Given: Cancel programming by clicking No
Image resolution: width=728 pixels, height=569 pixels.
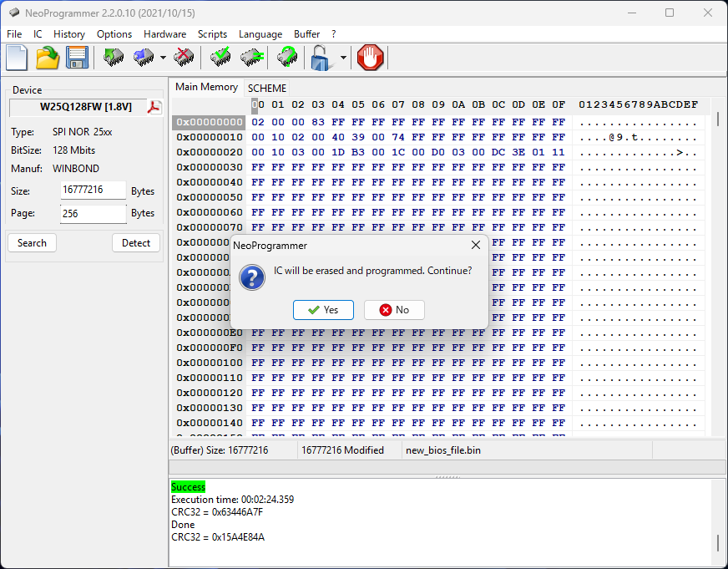Looking at the screenshot, I should click(394, 310).
